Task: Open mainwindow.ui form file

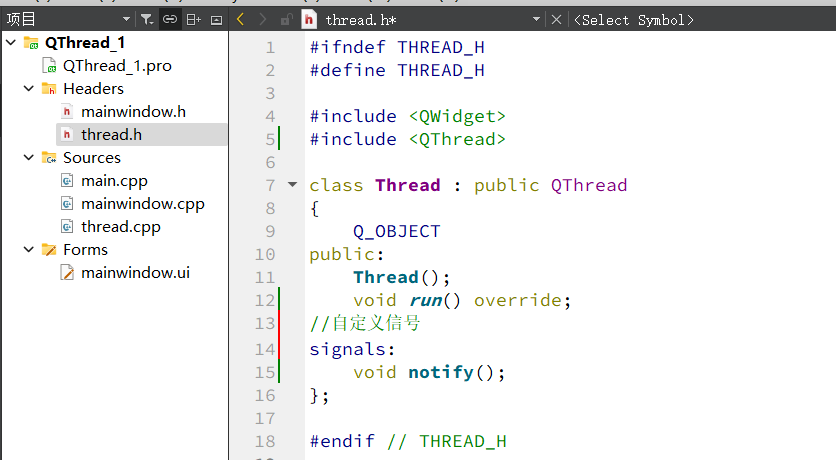Action: coord(135,272)
